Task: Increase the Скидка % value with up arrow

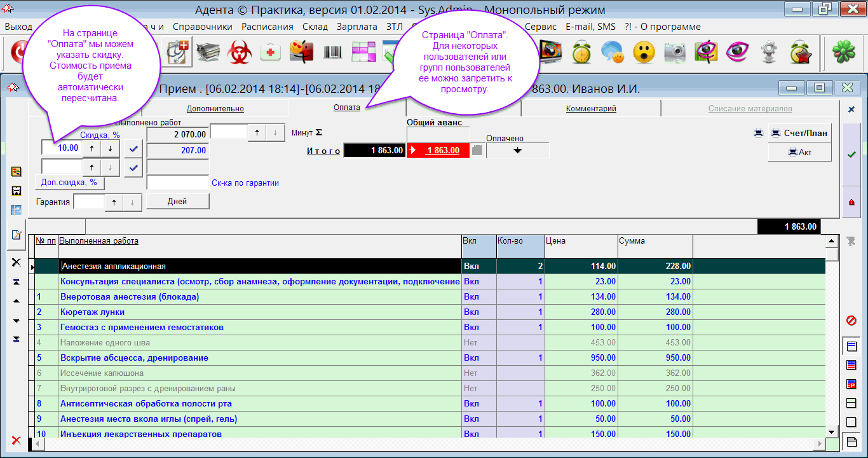Action: (x=92, y=148)
